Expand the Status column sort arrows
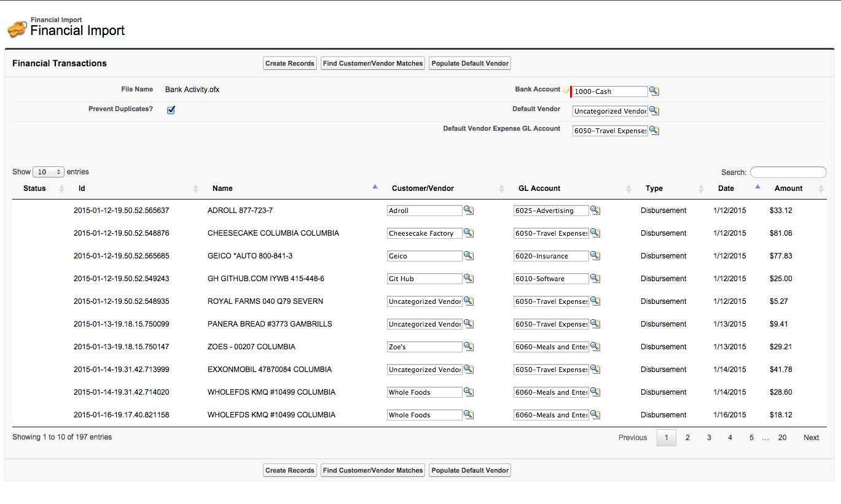 (x=61, y=188)
